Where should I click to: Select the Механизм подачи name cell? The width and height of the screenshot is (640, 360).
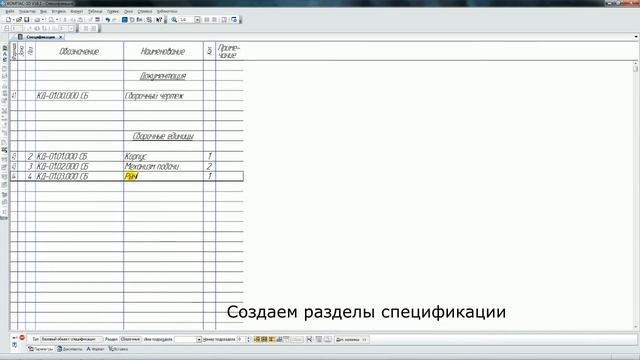(x=163, y=167)
